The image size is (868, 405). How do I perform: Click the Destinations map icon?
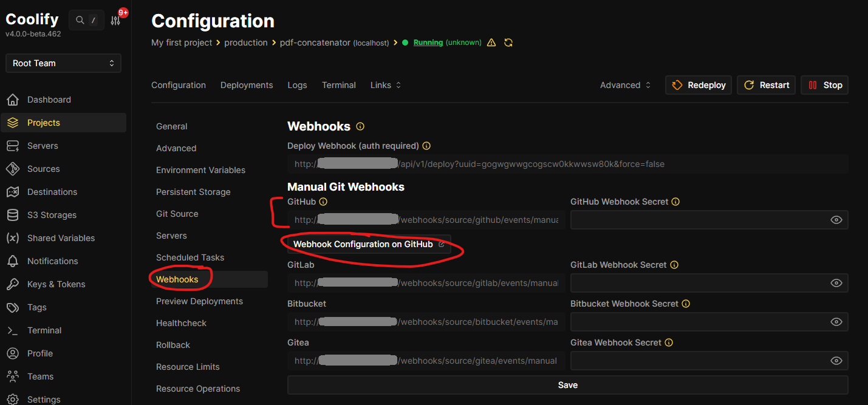tap(13, 192)
